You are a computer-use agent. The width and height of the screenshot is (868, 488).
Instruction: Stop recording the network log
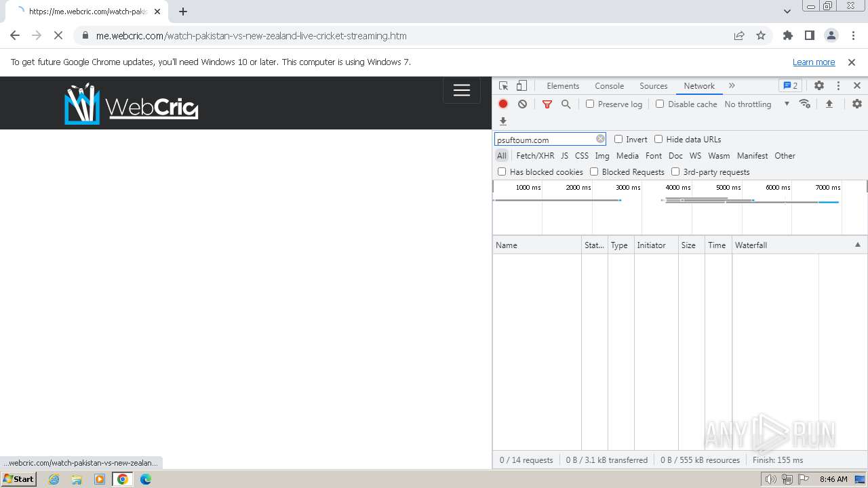503,104
